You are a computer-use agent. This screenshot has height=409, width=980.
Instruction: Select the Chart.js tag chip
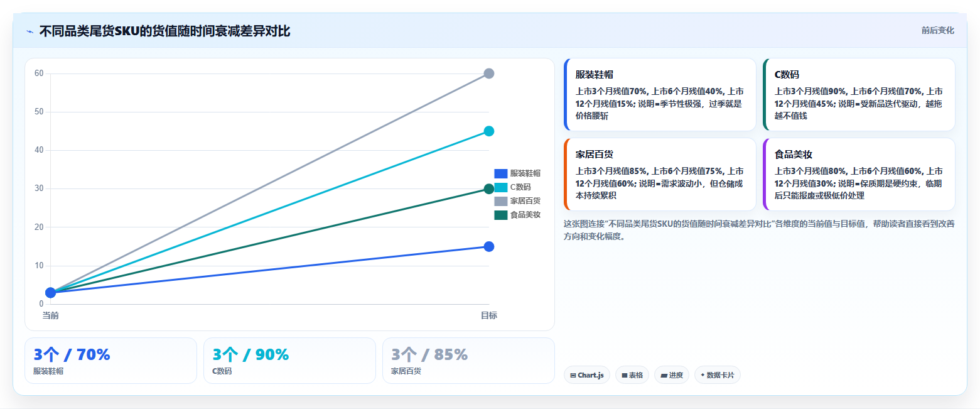coord(587,375)
